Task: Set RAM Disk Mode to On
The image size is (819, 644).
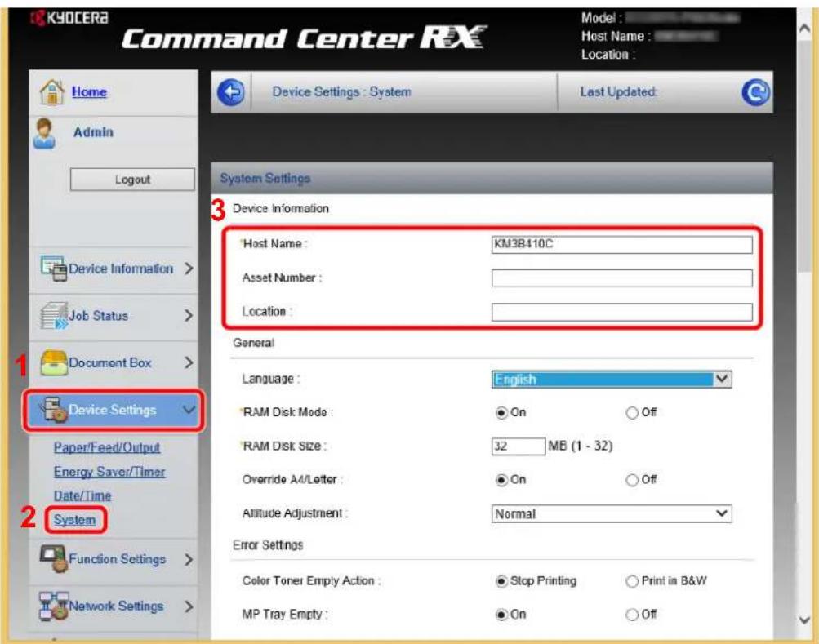Action: (x=501, y=413)
